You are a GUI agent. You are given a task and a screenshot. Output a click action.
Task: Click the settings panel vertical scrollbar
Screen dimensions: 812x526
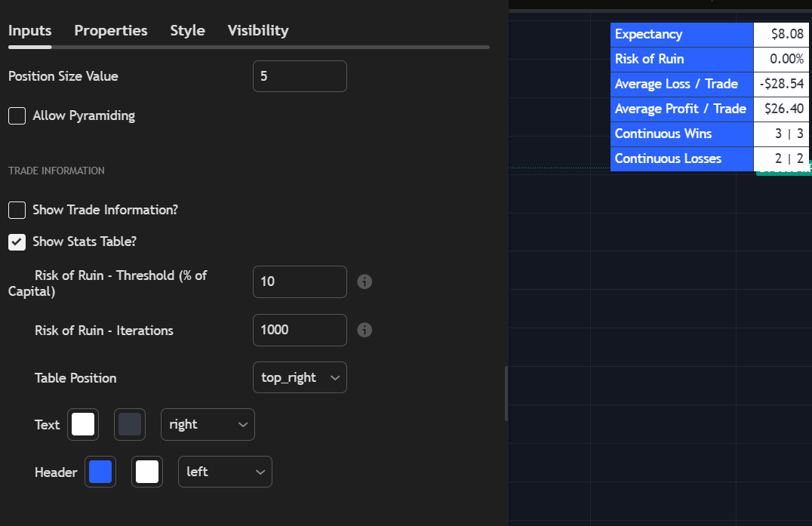506,392
